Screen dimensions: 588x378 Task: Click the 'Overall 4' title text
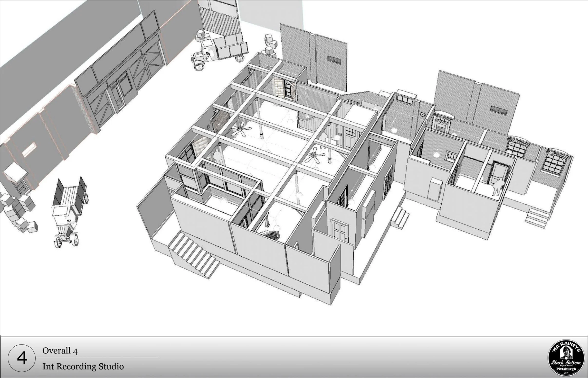click(x=60, y=351)
